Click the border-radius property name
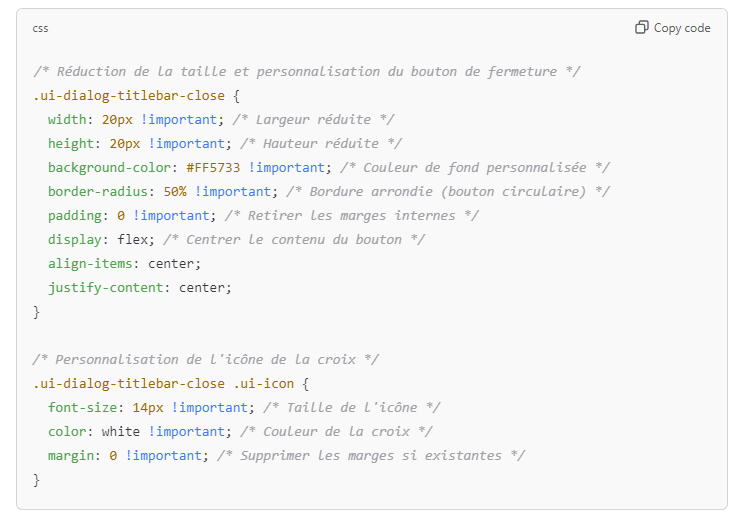Image resolution: width=753 pixels, height=519 pixels. [x=97, y=192]
